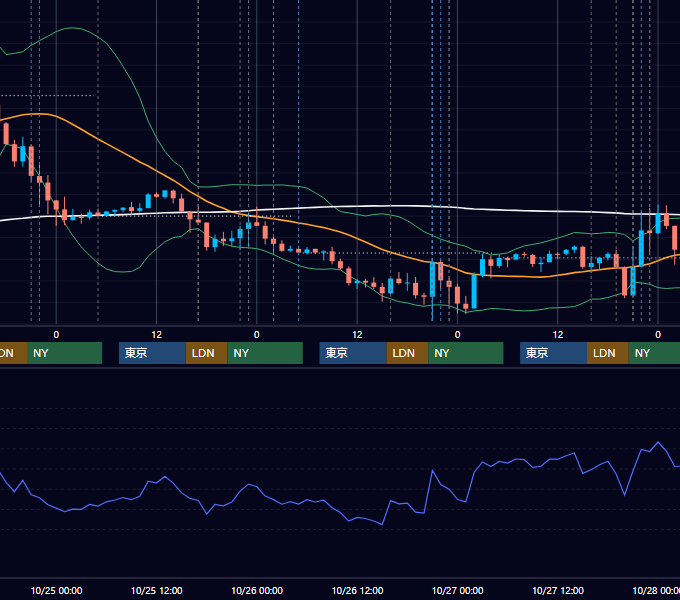Click the LDN block following the 10/27 東京 session
Screen dimensions: 680x600
608,353
